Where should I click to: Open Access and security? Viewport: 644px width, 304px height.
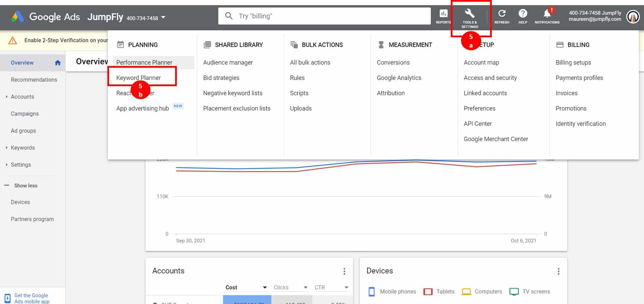[490, 78]
